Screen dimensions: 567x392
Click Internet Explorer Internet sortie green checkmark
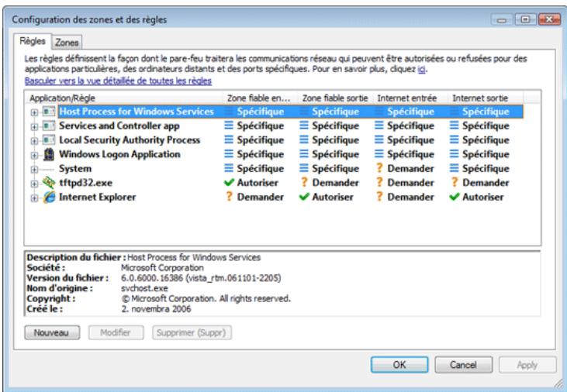coord(455,197)
